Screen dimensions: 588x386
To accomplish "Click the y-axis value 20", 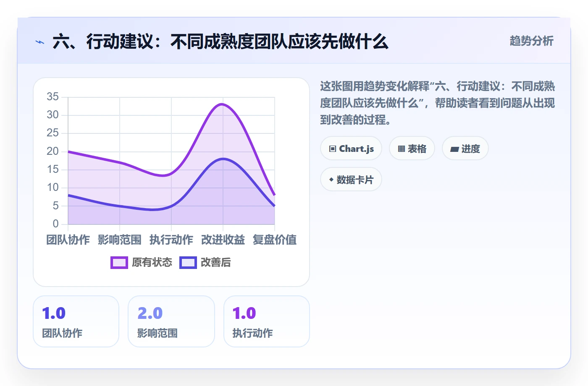I will click(x=52, y=151).
